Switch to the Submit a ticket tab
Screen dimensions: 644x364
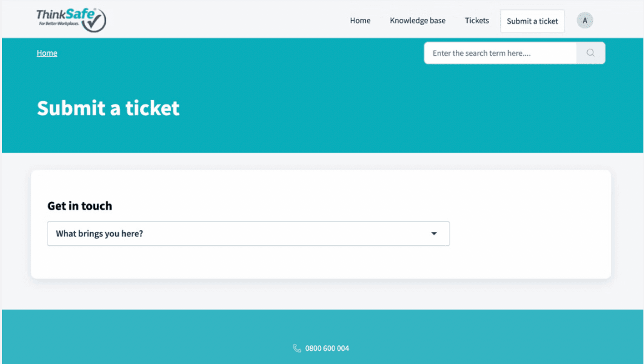point(532,21)
